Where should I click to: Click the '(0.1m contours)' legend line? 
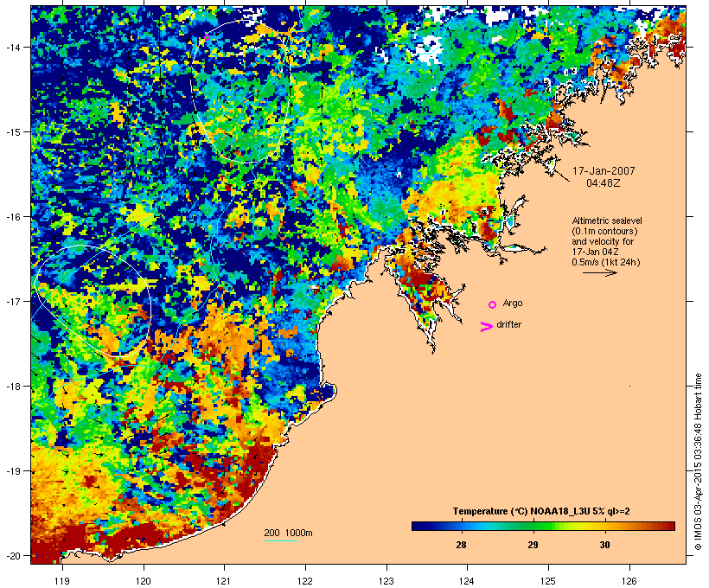click(x=604, y=231)
